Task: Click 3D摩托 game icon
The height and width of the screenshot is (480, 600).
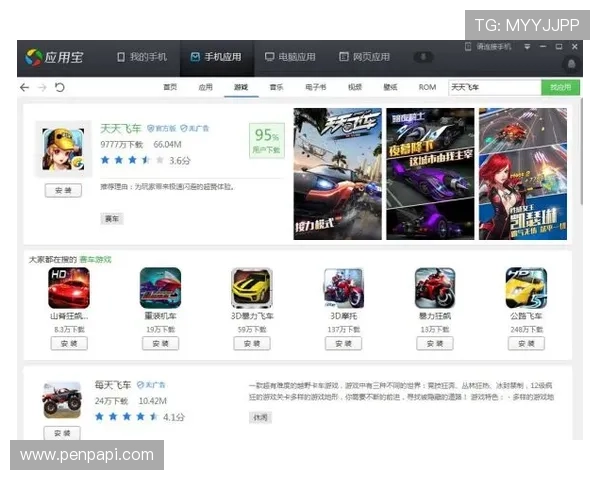Action: click(x=344, y=288)
